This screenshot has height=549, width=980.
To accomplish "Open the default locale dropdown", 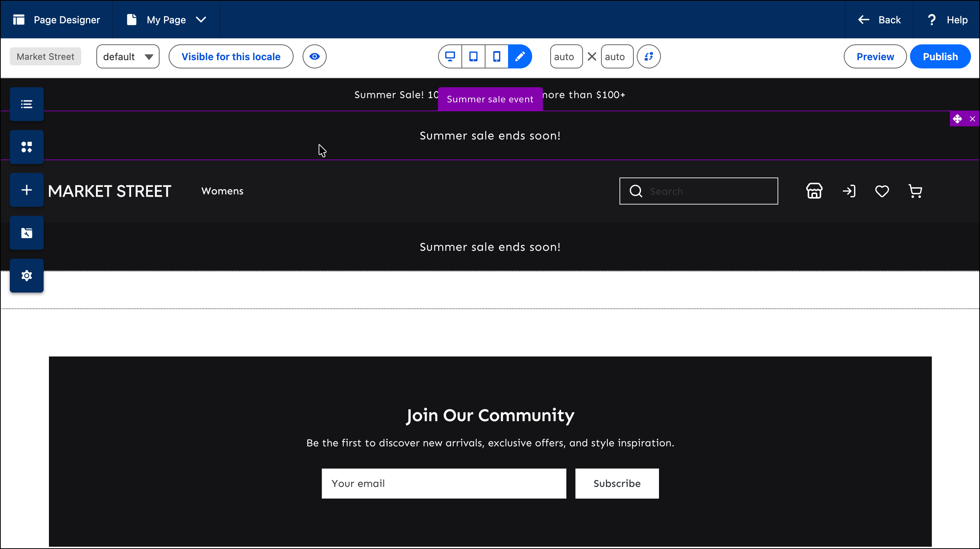I will (x=128, y=57).
